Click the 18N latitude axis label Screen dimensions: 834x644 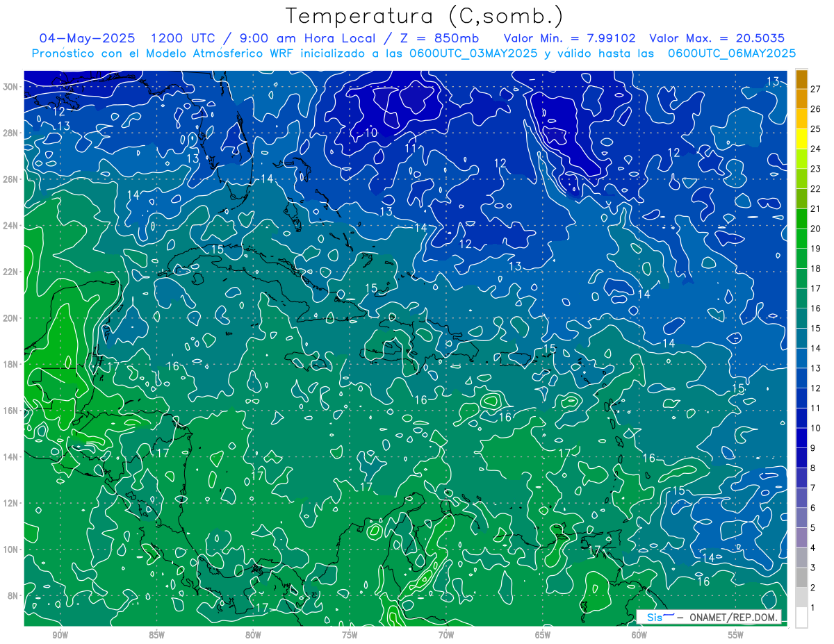10,364
